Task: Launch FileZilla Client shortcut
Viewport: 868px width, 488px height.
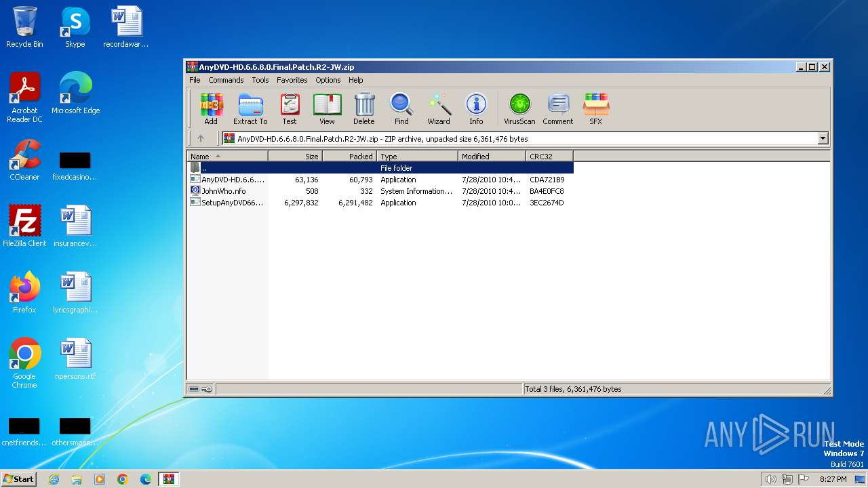Action: (24, 226)
